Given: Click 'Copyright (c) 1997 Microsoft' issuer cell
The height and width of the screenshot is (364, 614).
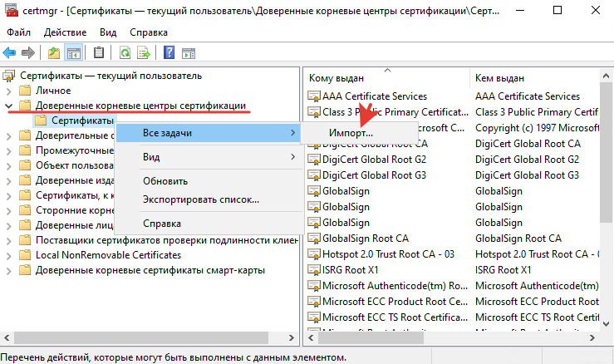Looking at the screenshot, I should pos(537,128).
